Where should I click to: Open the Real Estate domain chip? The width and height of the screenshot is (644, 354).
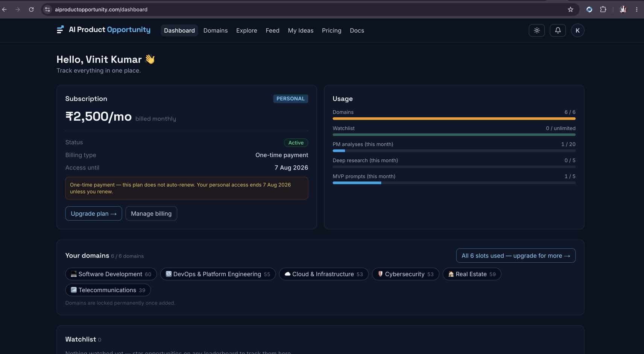point(472,274)
